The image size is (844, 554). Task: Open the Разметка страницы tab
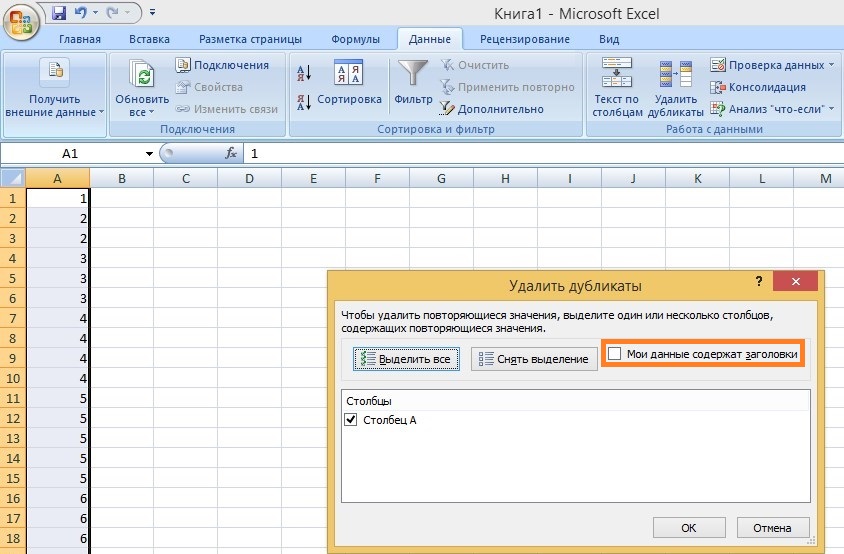pyautogui.click(x=250, y=40)
